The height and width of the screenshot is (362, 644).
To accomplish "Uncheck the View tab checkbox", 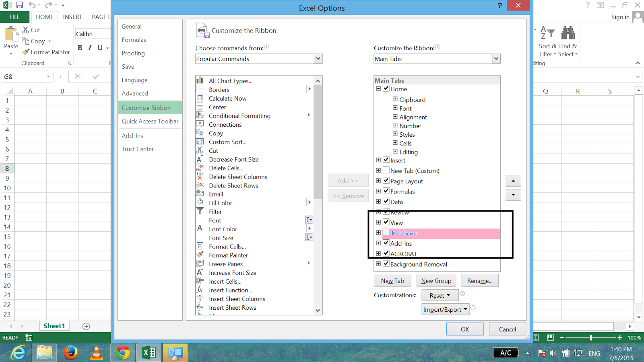I will [386, 222].
